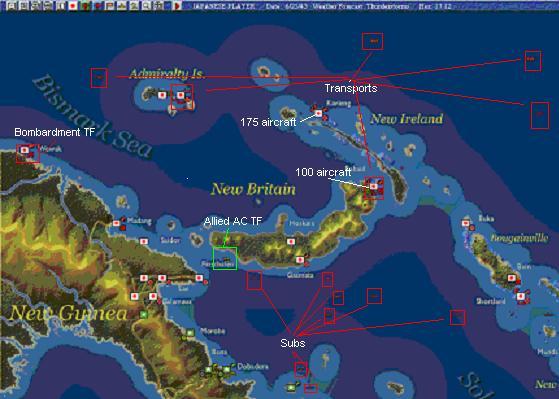559x399 pixels.
Task: Click the magnifier zoom toolbar icon
Action: (146, 6)
